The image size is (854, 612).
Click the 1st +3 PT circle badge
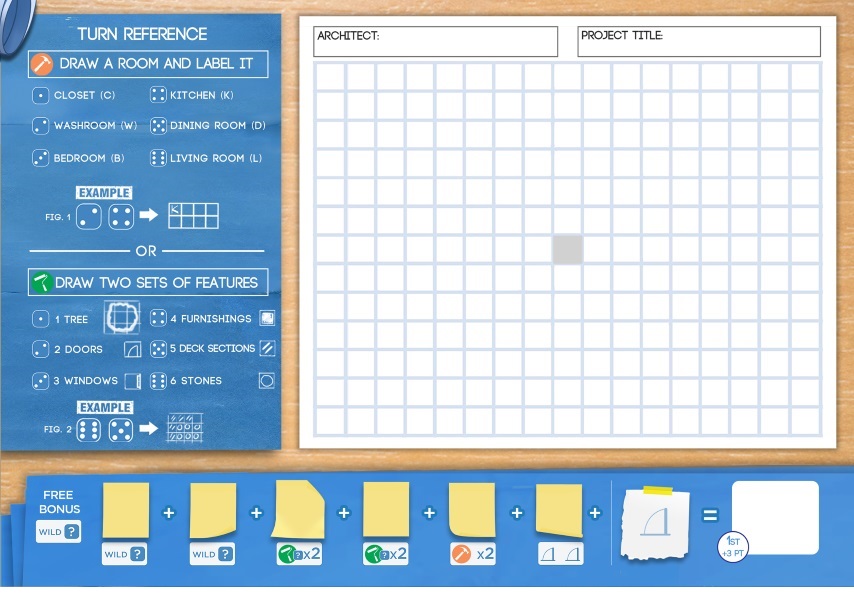click(x=732, y=545)
